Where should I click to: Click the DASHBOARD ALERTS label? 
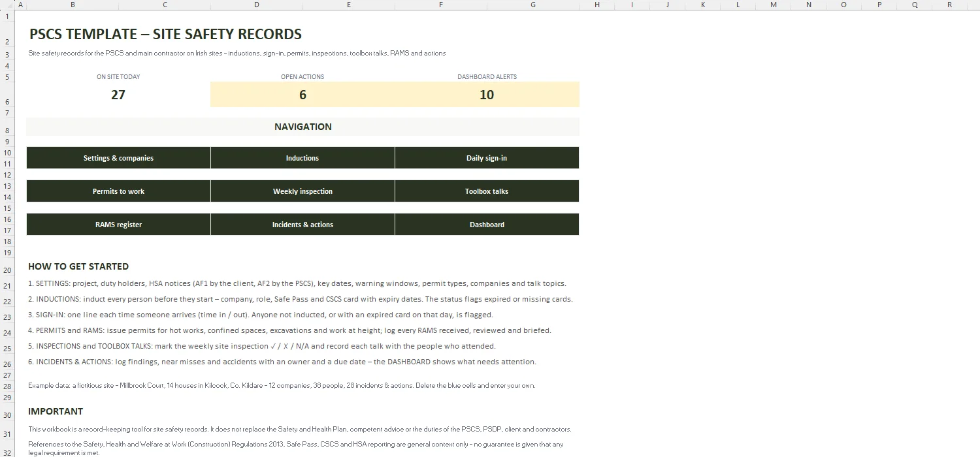487,76
